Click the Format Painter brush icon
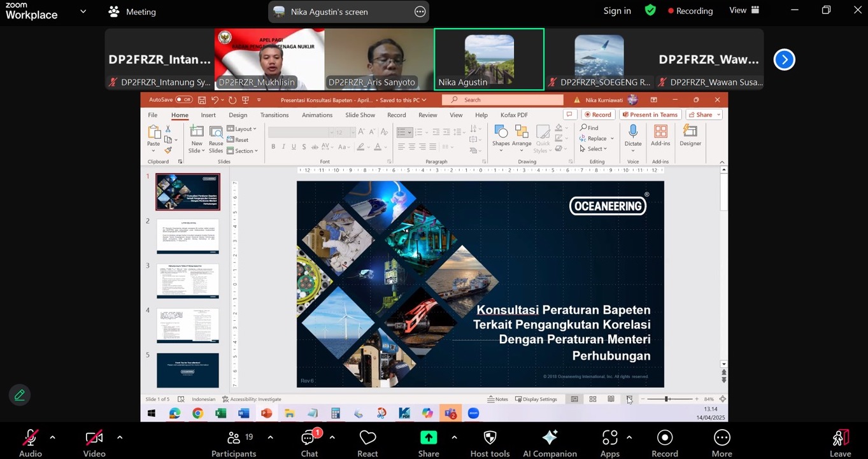Screen dimensions: 868x459 point(168,150)
